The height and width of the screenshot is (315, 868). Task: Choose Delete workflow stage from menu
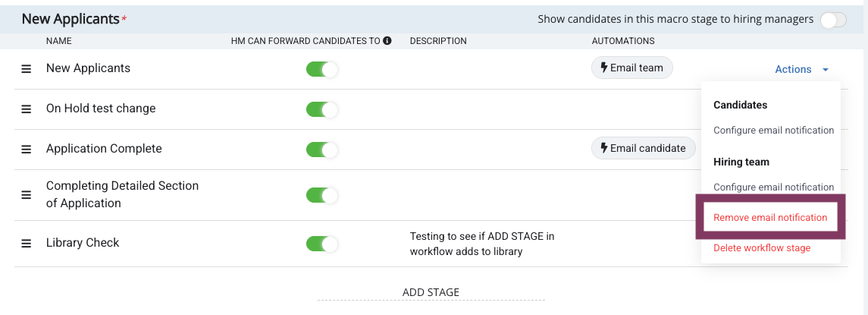762,248
